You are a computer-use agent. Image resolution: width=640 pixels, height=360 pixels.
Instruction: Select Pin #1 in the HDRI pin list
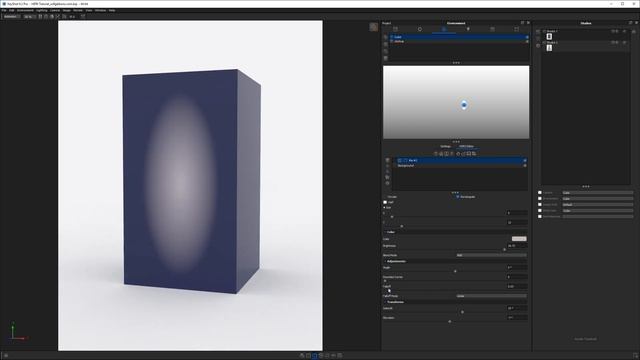coord(461,160)
